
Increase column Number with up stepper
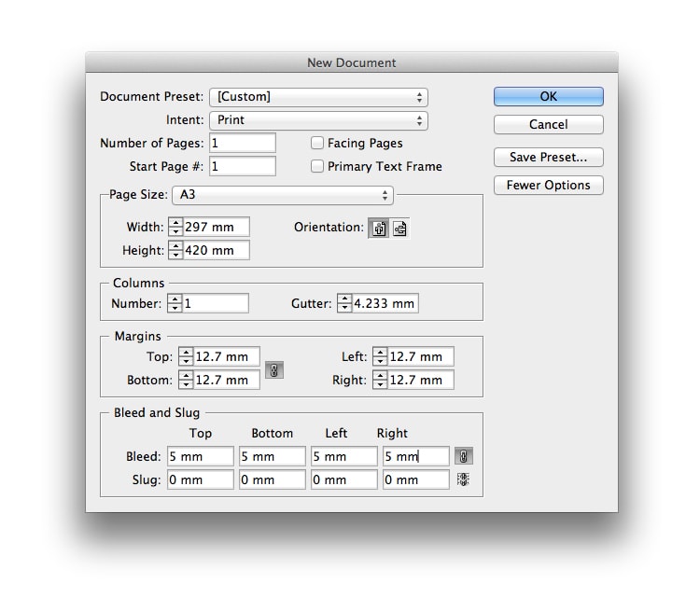(x=175, y=298)
